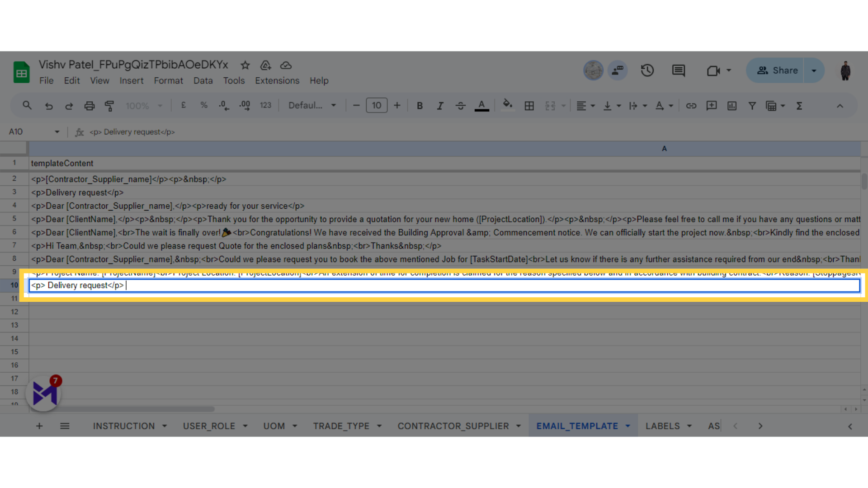Click the italic formatting icon
Screen dimensions: 868x488
[x=440, y=105]
